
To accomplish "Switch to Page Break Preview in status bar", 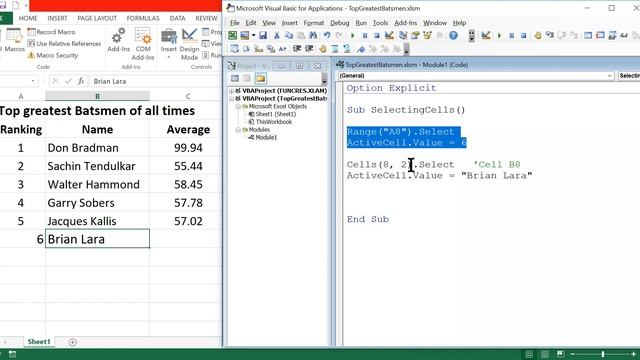I will point(560,354).
